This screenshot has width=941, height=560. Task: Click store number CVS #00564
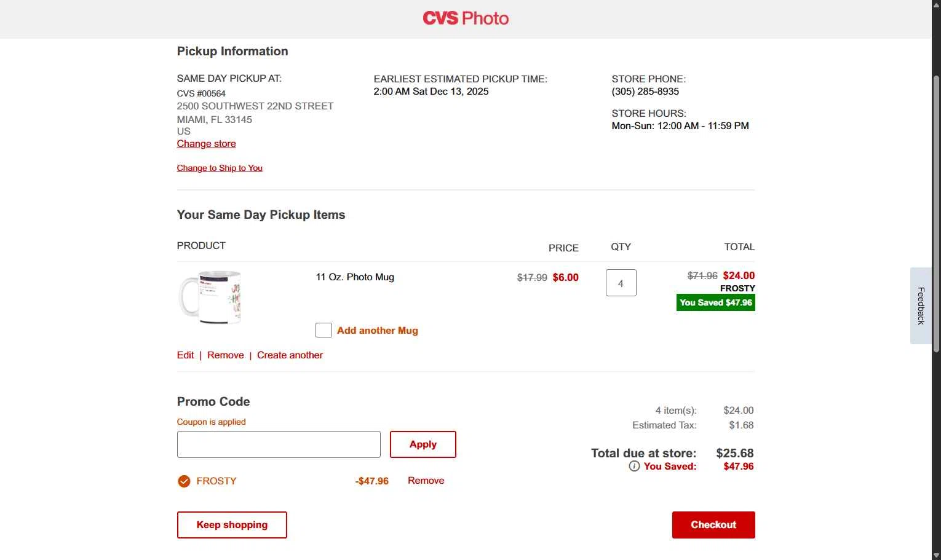click(201, 93)
